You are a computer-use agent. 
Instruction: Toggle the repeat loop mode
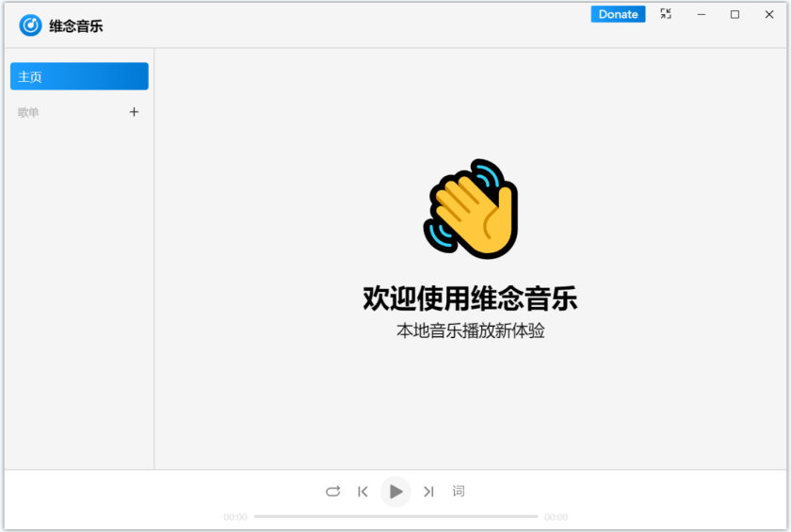pos(333,492)
